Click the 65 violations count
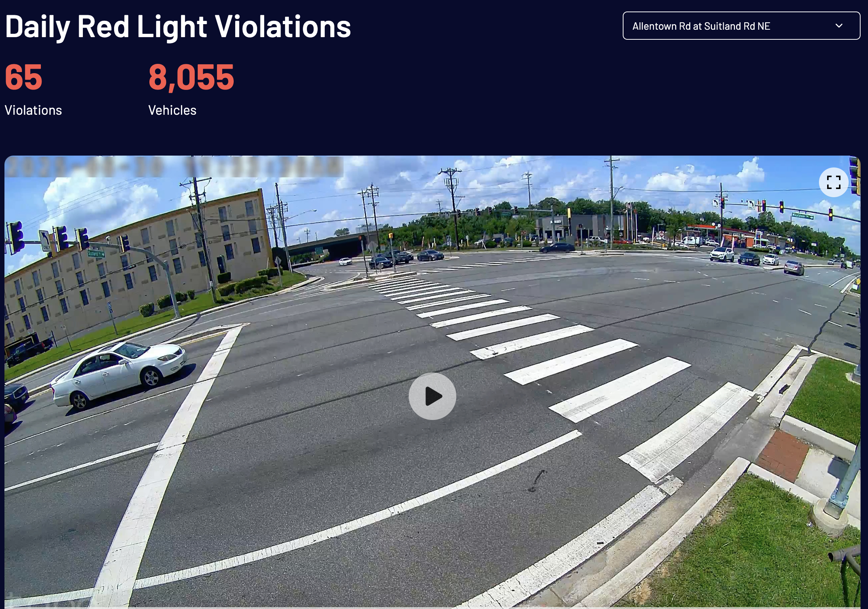868x609 pixels. coord(23,77)
